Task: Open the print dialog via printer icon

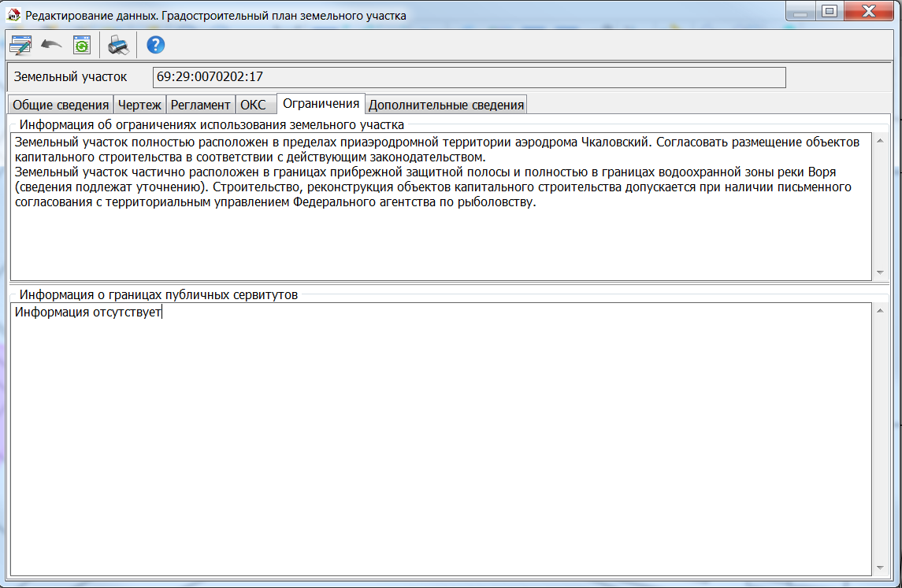Action: (117, 46)
